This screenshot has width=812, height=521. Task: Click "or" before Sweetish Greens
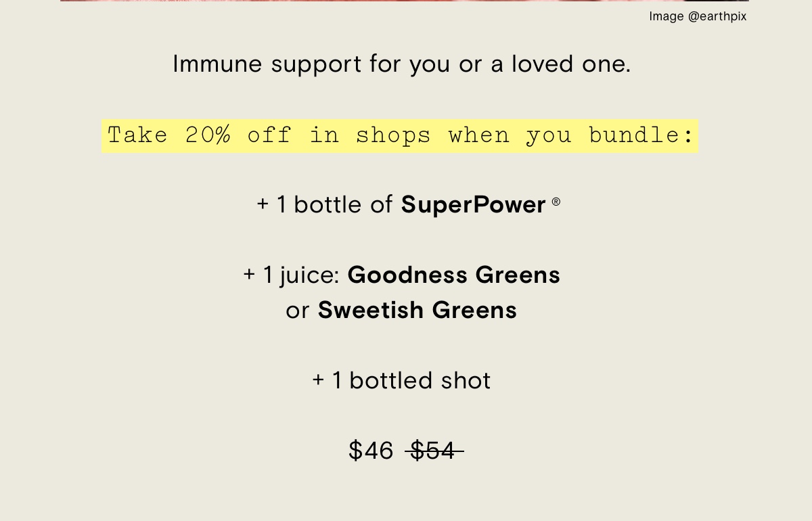(298, 311)
